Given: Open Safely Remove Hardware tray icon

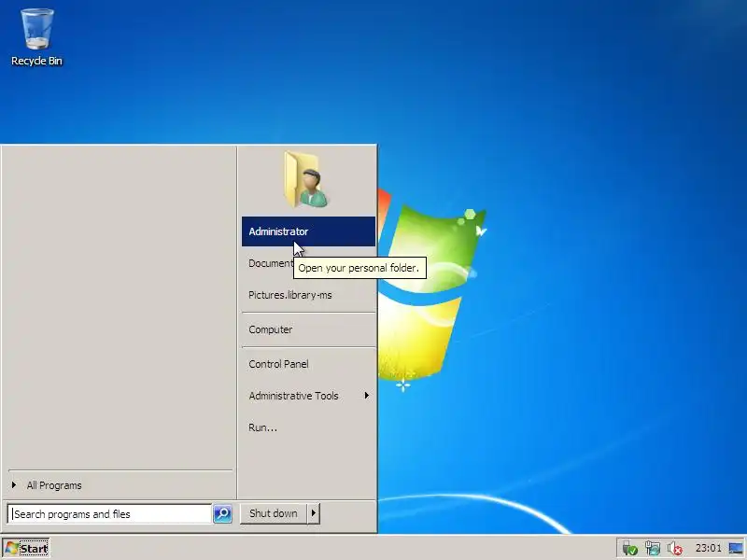Looking at the screenshot, I should [x=629, y=549].
